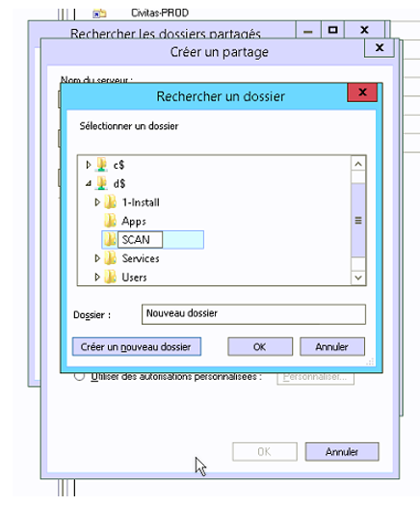This screenshot has width=420, height=506.
Task: Click the Apps folder icon
Action: pyautogui.click(x=111, y=221)
